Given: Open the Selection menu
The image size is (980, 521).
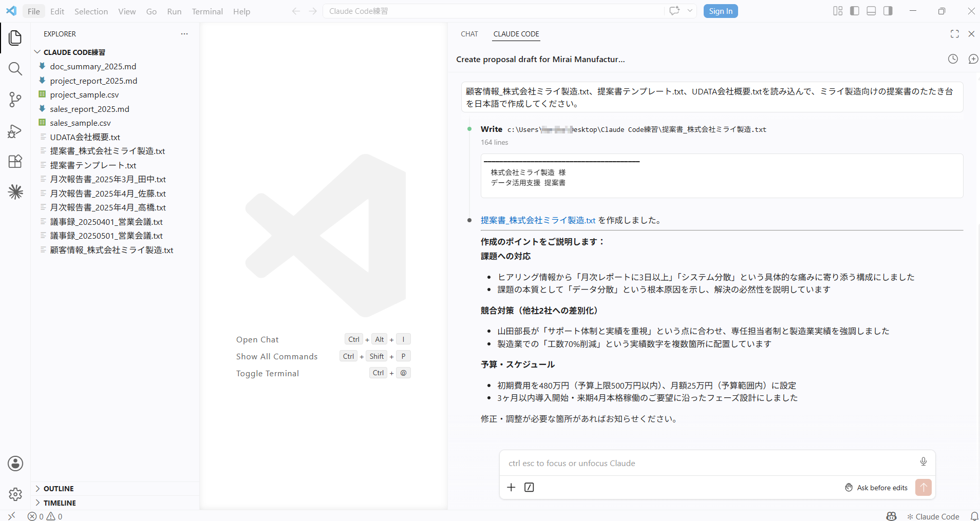Looking at the screenshot, I should (x=91, y=11).
